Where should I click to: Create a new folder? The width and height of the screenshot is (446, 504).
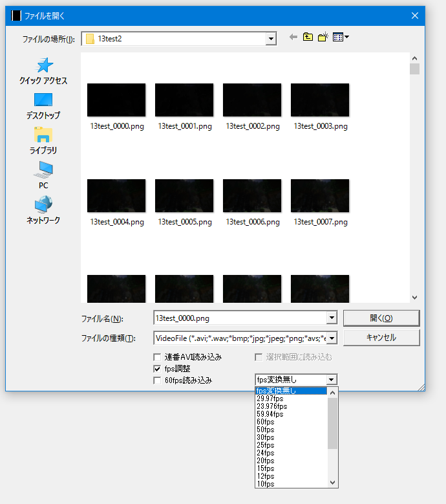(x=323, y=38)
